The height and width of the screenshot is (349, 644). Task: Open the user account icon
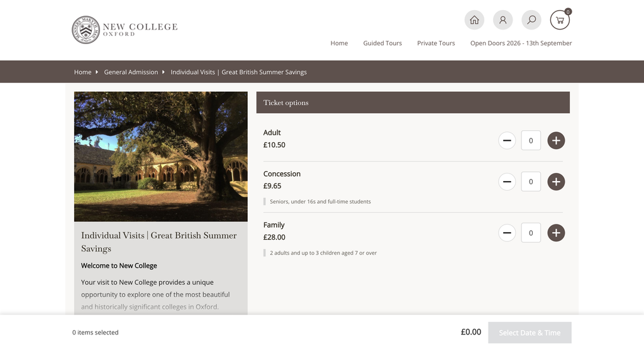[502, 19]
